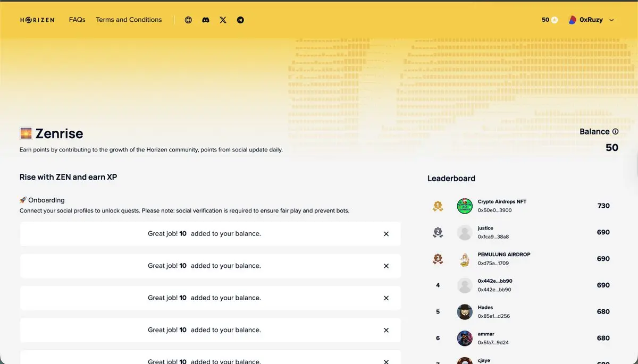Select PEMULUNG AIRDROP leaderboard name
The height and width of the screenshot is (364, 638).
tap(504, 255)
